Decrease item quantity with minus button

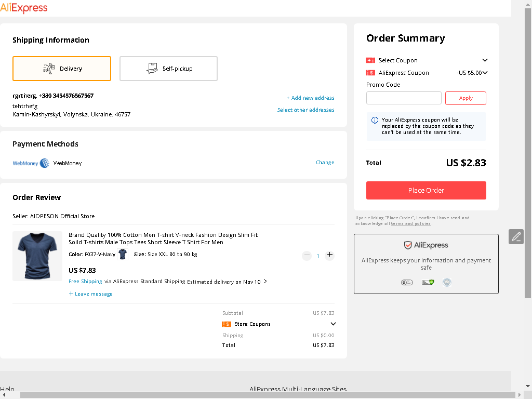click(x=307, y=255)
